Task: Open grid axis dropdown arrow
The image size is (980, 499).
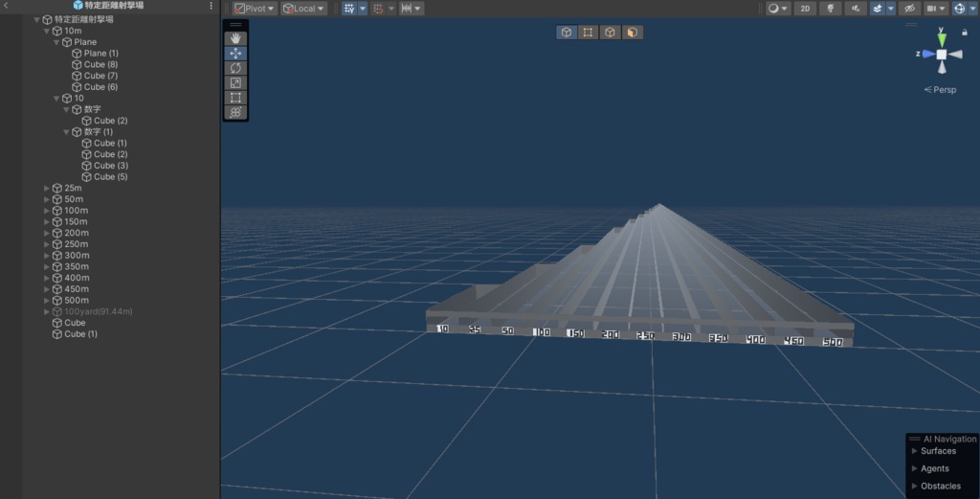Action: (363, 9)
